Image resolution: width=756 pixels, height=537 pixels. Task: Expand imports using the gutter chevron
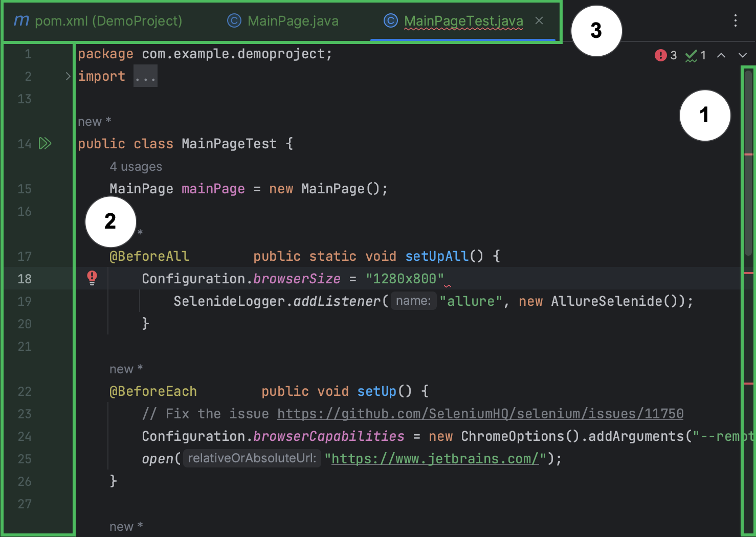coord(68,76)
